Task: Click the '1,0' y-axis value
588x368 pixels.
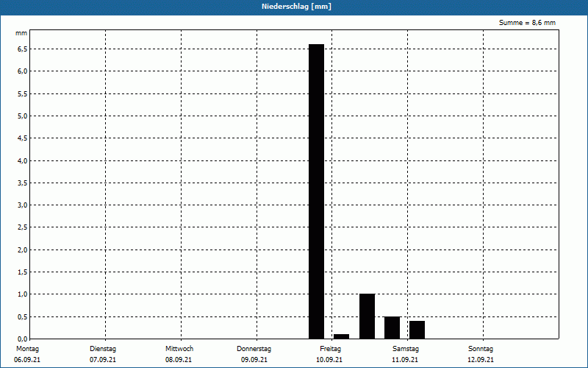Action: click(x=22, y=294)
